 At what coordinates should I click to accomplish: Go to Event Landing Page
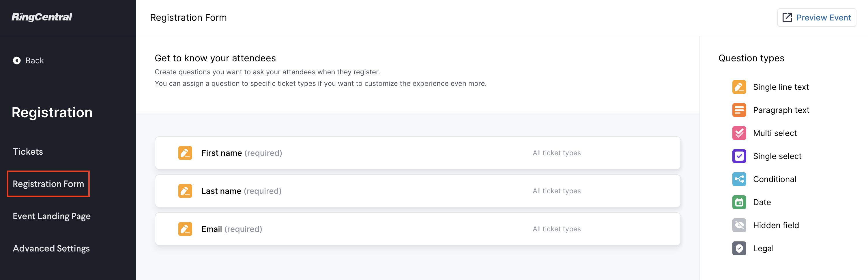pyautogui.click(x=52, y=216)
